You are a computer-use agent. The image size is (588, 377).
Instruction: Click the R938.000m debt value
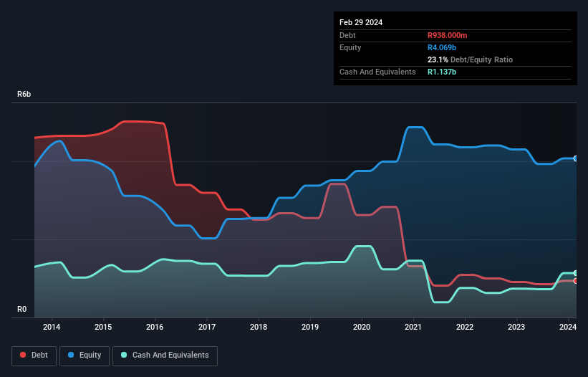click(448, 35)
